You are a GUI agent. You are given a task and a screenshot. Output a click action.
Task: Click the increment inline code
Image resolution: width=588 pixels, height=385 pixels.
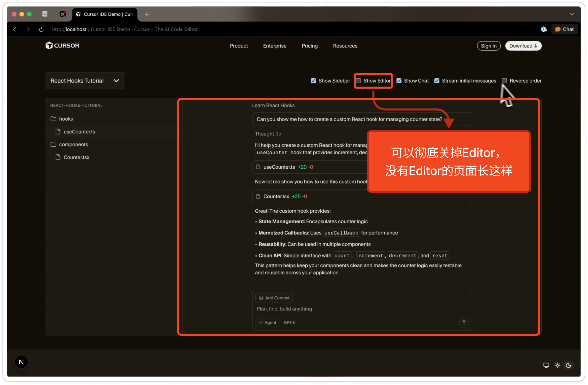[369, 256]
